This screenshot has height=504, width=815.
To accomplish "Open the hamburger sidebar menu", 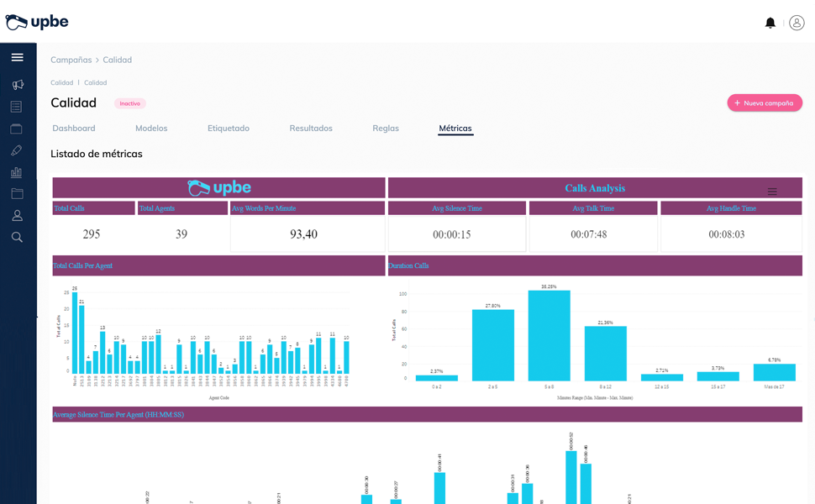I will coord(17,57).
